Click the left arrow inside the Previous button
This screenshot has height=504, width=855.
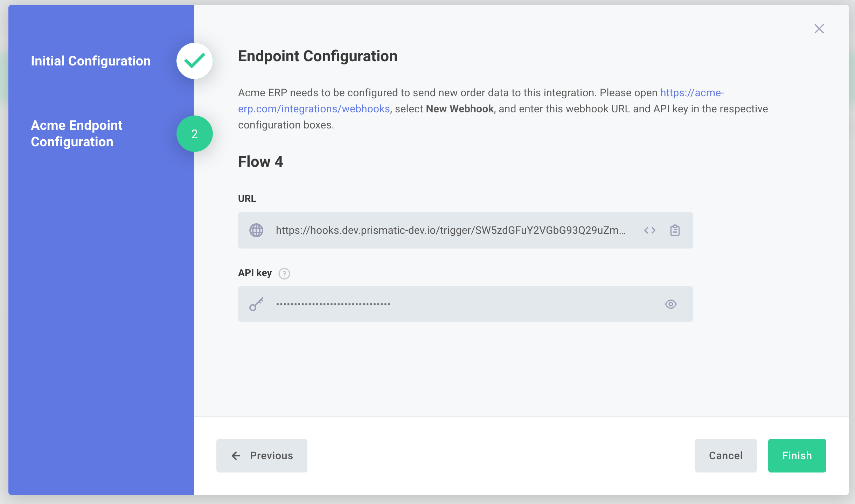point(236,455)
